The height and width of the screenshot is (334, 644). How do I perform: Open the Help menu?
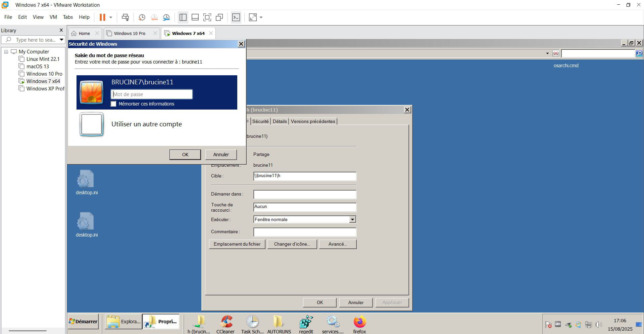click(x=84, y=17)
